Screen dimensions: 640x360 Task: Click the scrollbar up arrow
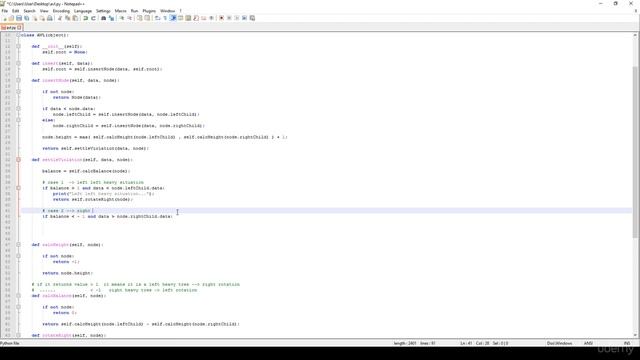pos(635,35)
